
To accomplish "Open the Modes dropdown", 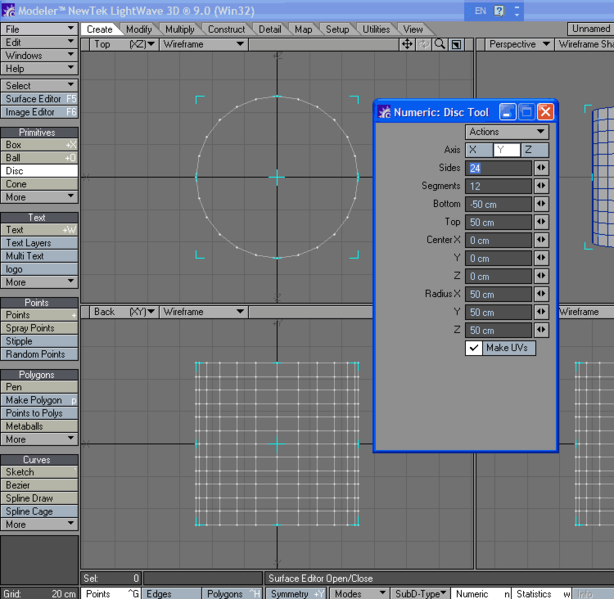I will click(359, 594).
